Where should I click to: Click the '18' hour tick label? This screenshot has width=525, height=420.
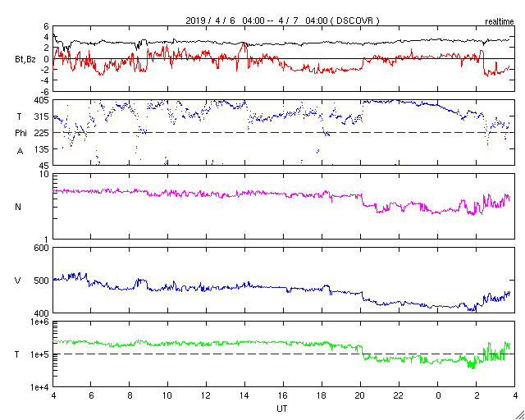[x=322, y=395]
